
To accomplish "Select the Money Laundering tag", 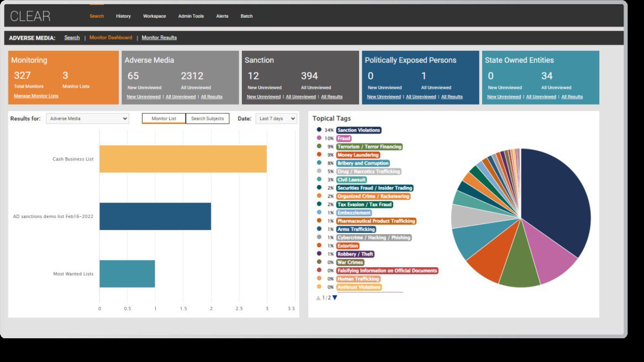I will click(358, 155).
